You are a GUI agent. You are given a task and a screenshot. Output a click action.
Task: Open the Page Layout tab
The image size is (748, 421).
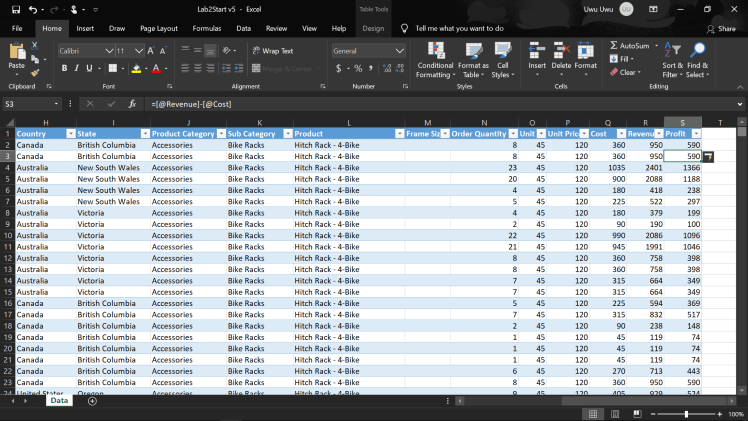(159, 29)
